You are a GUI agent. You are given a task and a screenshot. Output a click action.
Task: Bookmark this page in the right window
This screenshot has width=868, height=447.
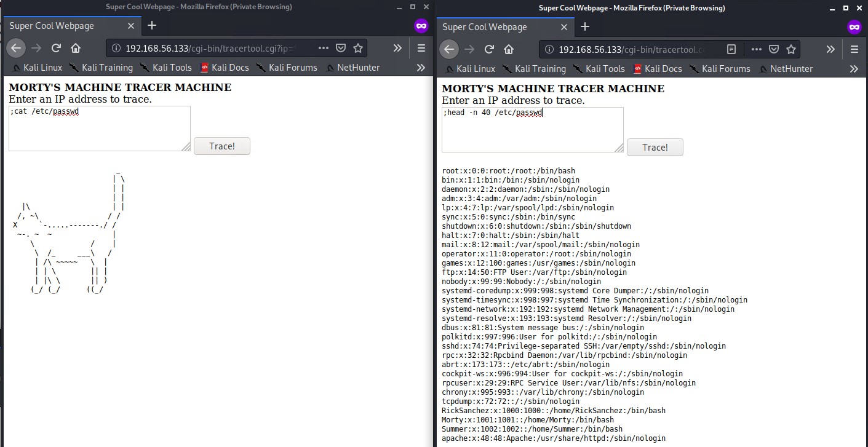[791, 49]
